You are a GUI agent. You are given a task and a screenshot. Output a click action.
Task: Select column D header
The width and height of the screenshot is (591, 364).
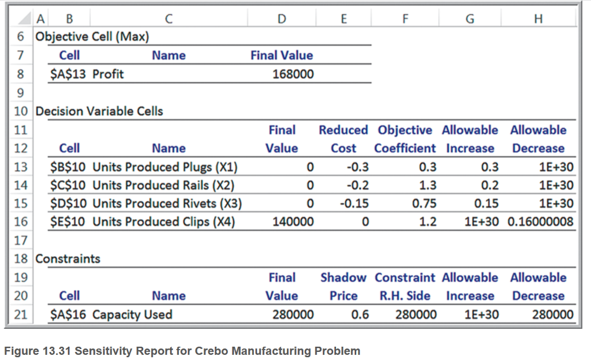pyautogui.click(x=282, y=17)
